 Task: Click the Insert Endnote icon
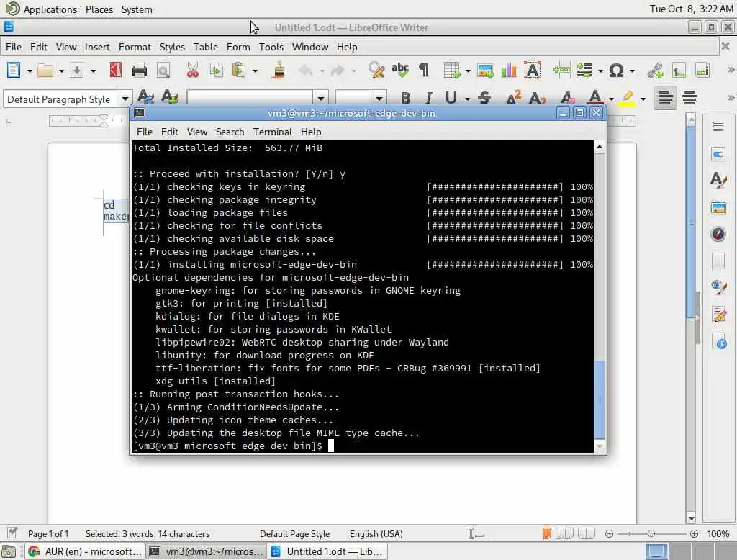[702, 71]
